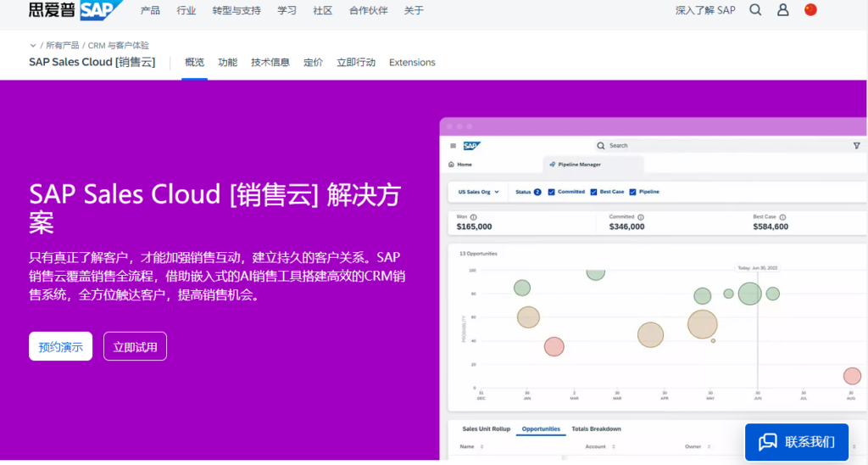Click the chat icon in 联系我们 button
The image size is (868, 465).
768,442
